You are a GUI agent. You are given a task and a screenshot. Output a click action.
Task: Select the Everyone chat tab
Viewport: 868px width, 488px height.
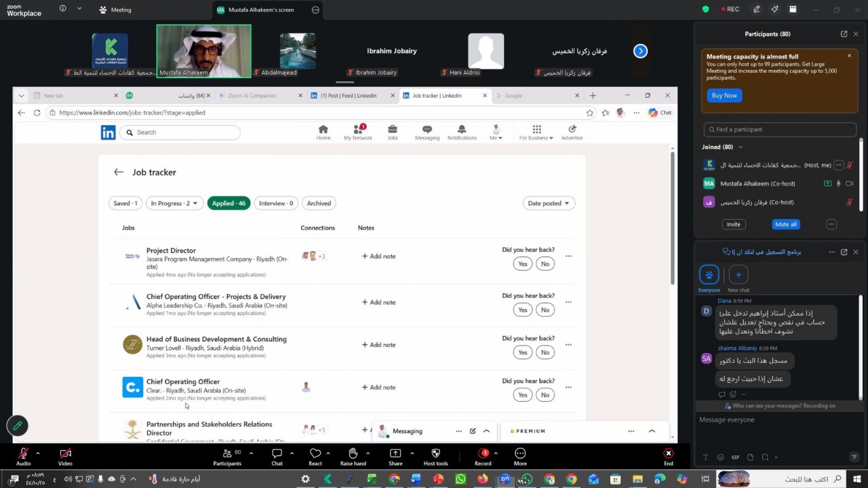(x=709, y=275)
